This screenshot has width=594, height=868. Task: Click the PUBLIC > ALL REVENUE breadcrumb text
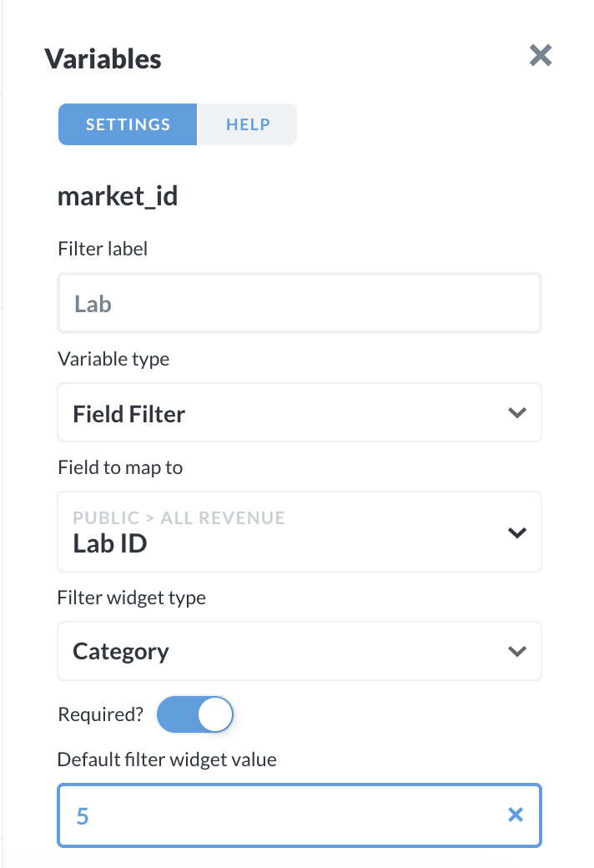pyautogui.click(x=179, y=517)
